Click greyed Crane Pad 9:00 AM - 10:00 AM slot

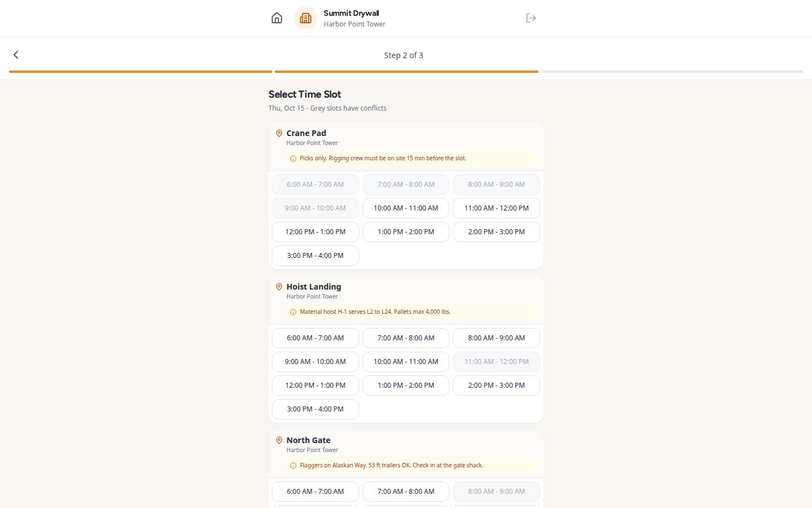click(x=315, y=208)
